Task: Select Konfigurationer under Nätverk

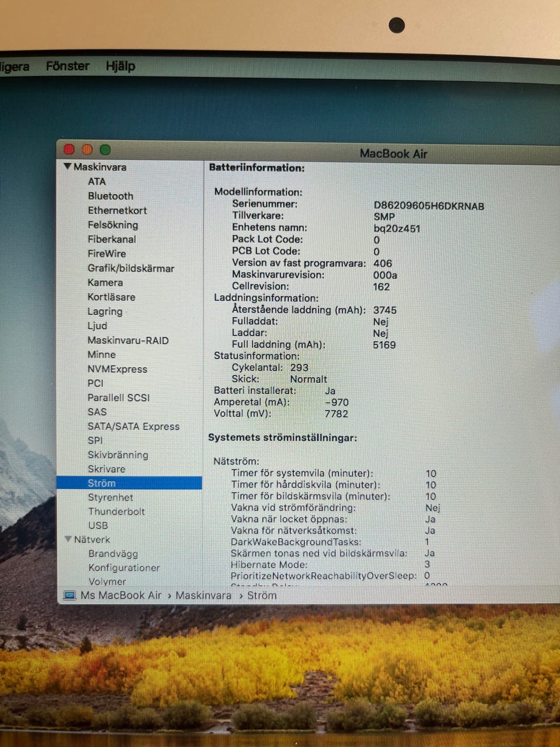Action: (x=124, y=567)
